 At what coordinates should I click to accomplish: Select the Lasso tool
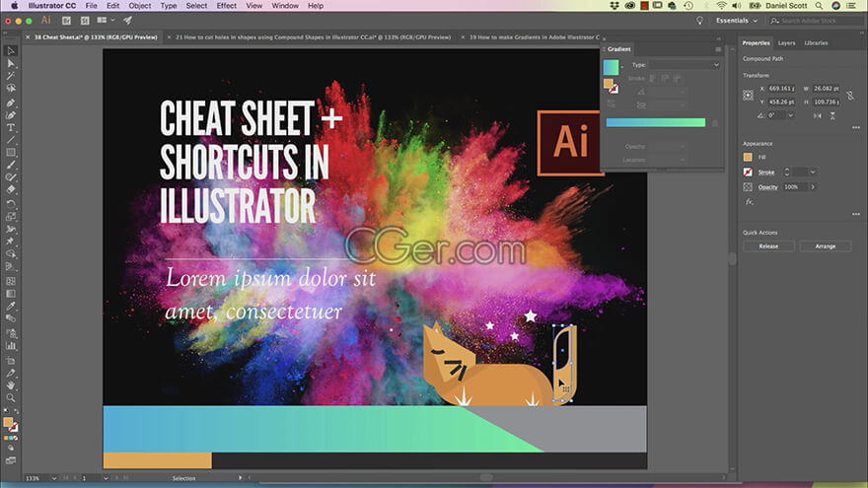click(x=11, y=88)
